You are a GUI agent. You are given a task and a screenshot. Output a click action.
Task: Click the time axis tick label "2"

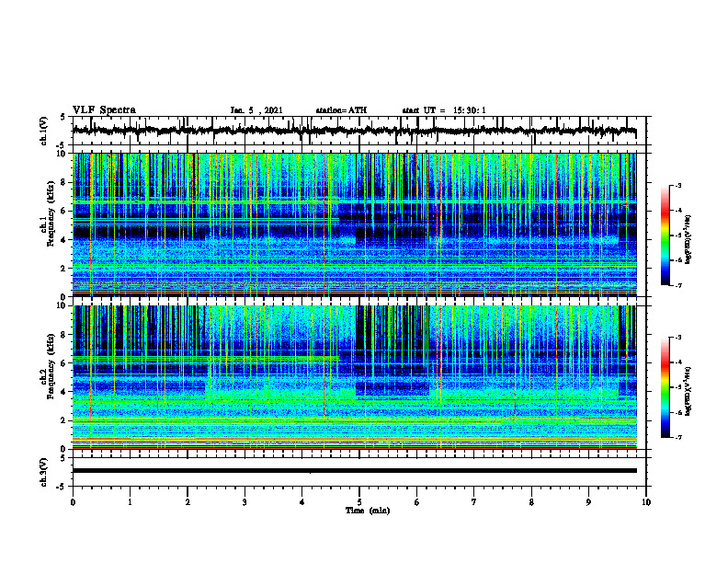point(188,502)
